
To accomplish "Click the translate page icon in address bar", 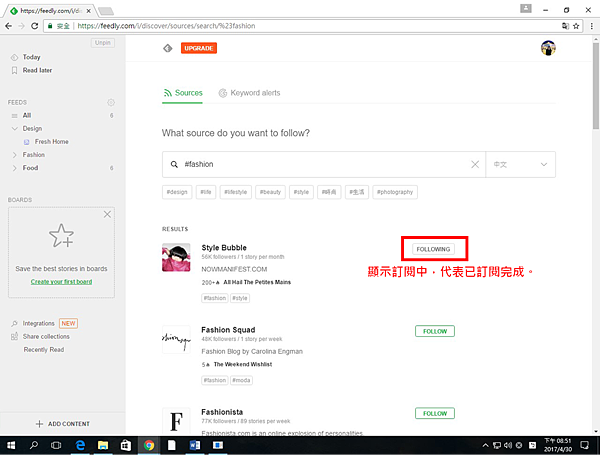I will [x=565, y=26].
